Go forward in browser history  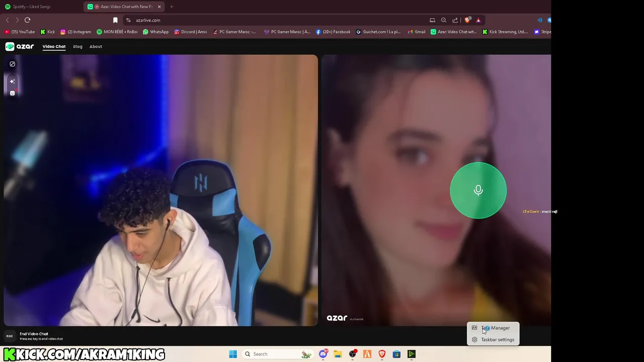(x=17, y=20)
